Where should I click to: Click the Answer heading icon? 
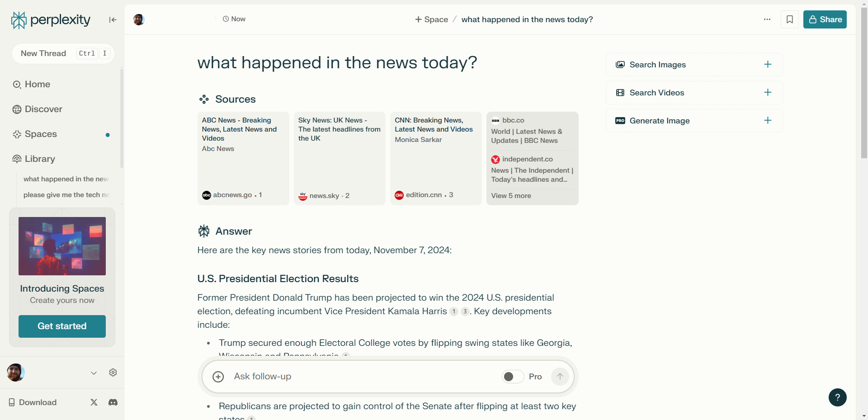pos(204,231)
